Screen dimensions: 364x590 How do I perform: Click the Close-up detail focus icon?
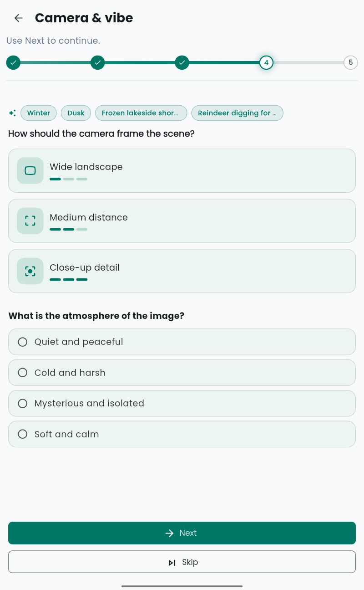pyautogui.click(x=30, y=271)
